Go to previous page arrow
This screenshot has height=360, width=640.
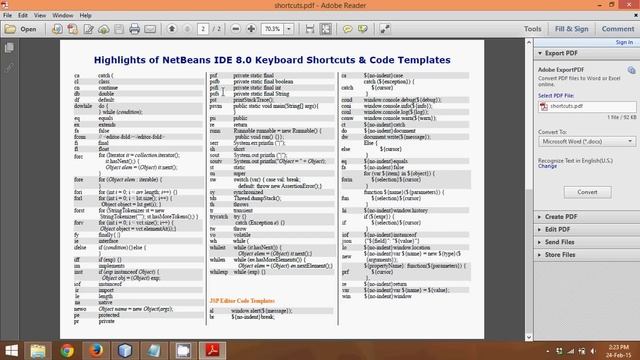172,29
